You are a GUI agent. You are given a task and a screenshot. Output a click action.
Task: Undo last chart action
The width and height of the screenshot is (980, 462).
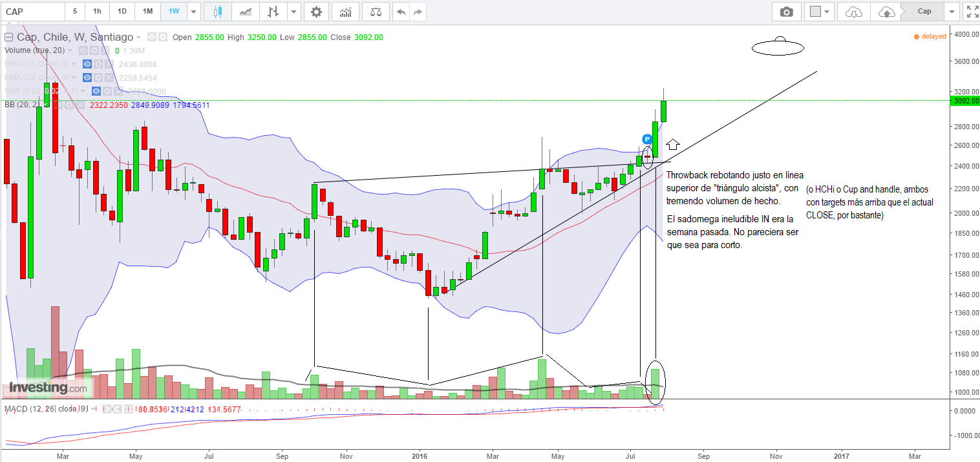[x=401, y=12]
